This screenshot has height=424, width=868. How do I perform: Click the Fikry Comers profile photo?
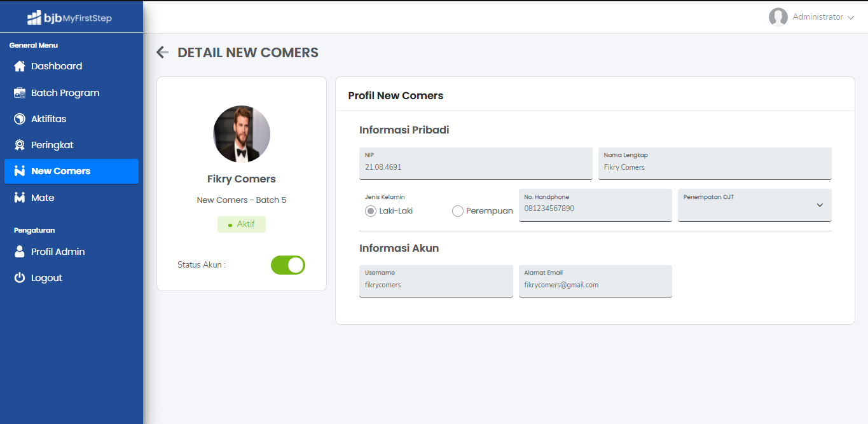(242, 134)
